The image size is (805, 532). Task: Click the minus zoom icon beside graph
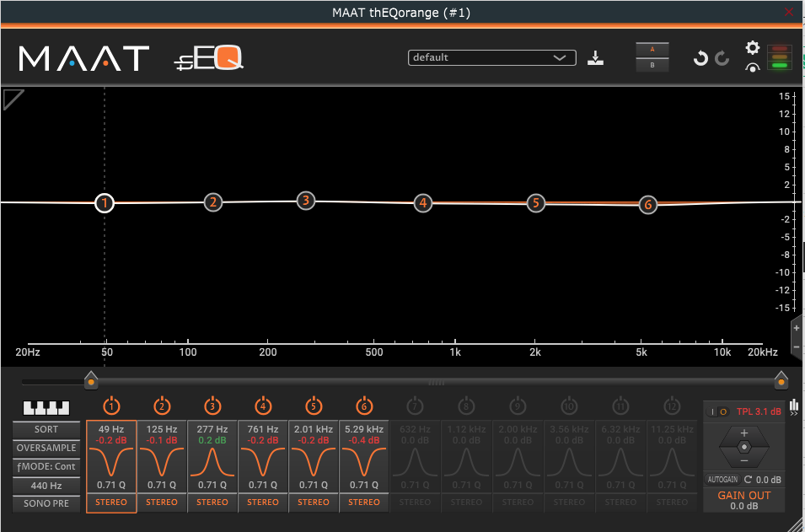click(x=797, y=347)
